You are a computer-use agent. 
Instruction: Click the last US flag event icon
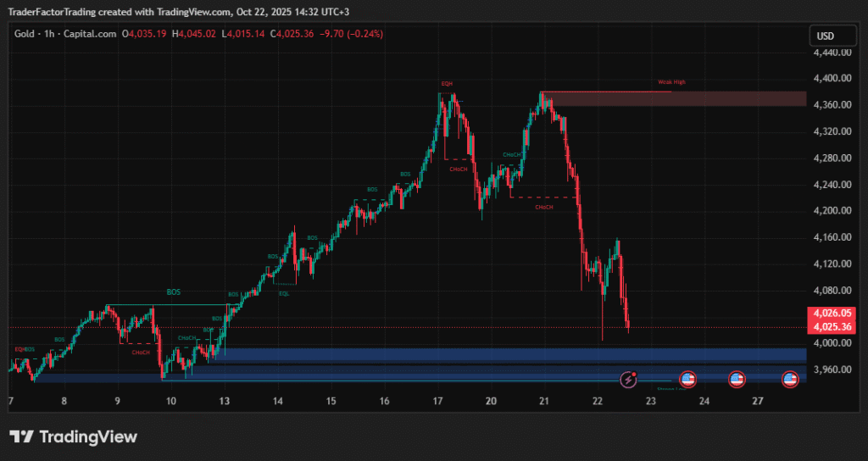click(791, 380)
